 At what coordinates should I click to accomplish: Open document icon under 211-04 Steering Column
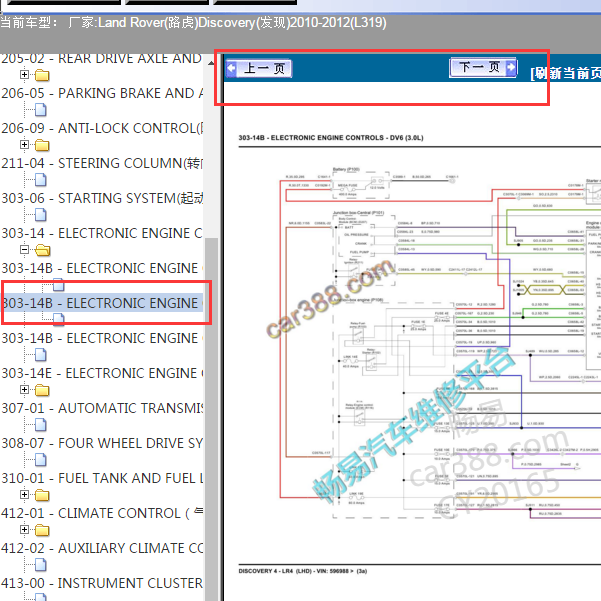[41, 179]
